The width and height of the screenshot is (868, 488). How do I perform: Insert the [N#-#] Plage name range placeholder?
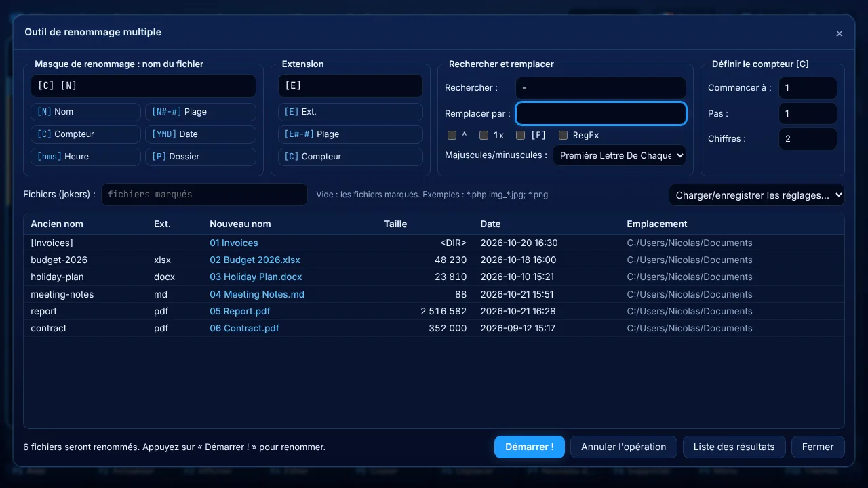(201, 112)
